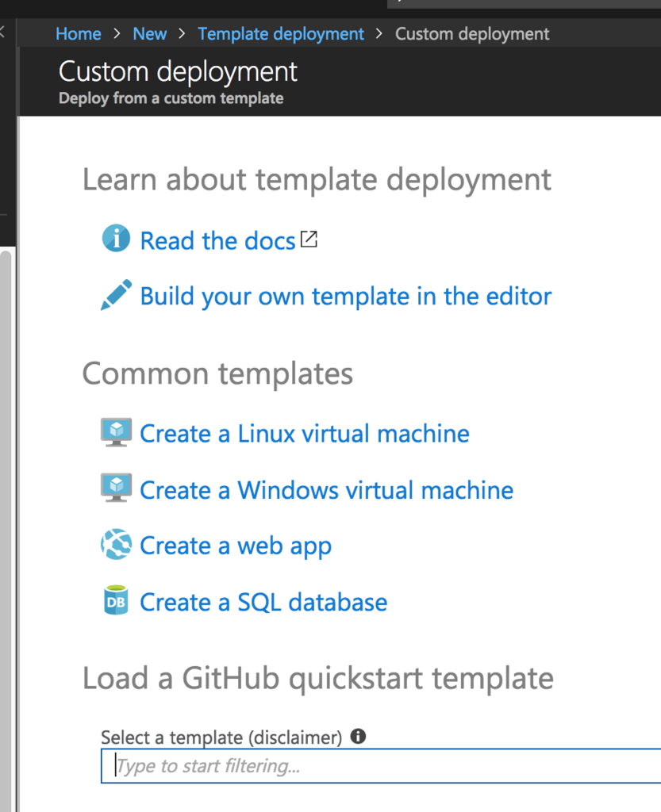Go to Home in the breadcrumb
This screenshot has width=661, height=812.
coord(79,34)
